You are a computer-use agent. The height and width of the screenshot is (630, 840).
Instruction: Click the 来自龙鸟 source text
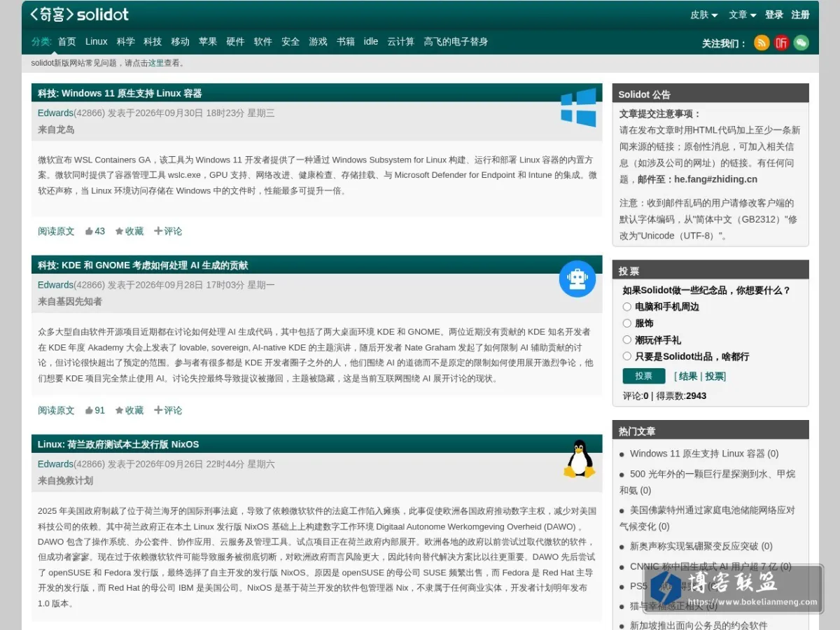click(x=56, y=129)
